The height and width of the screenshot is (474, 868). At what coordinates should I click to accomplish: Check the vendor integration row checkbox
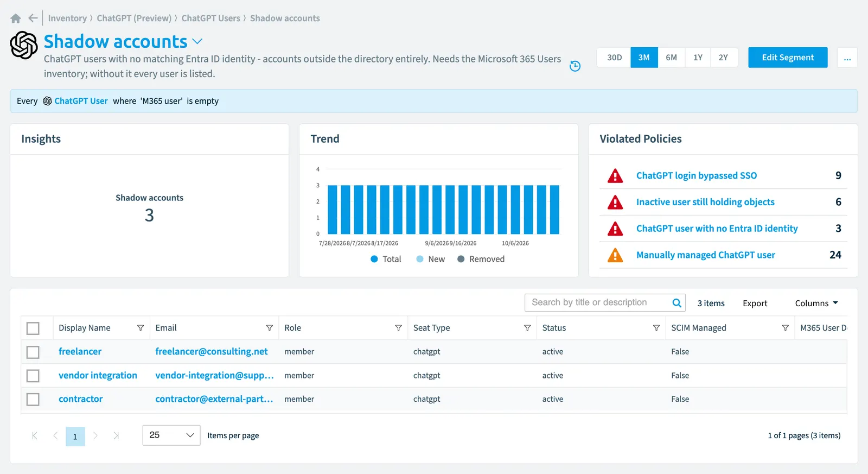coord(33,376)
